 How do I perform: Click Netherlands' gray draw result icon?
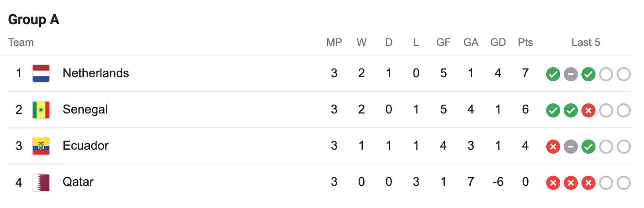[570, 74]
